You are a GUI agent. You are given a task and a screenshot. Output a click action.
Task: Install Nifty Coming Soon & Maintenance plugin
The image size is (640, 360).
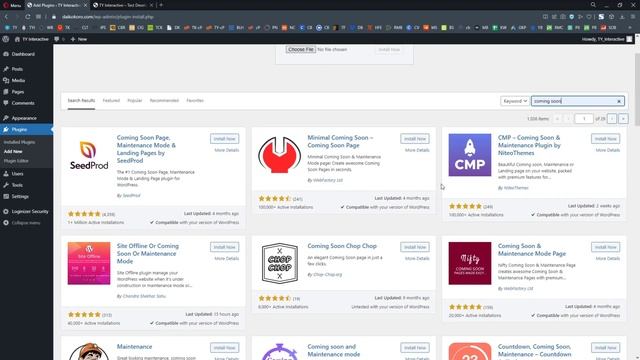pyautogui.click(x=605, y=247)
